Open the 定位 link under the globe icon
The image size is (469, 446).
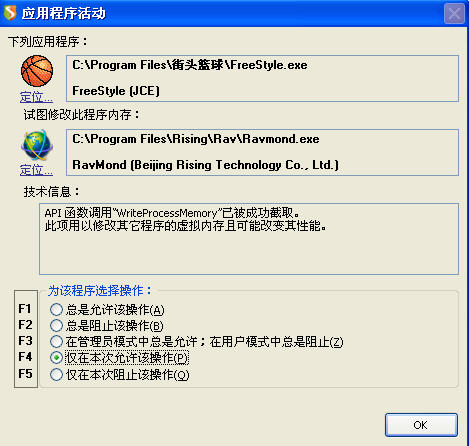pos(36,170)
